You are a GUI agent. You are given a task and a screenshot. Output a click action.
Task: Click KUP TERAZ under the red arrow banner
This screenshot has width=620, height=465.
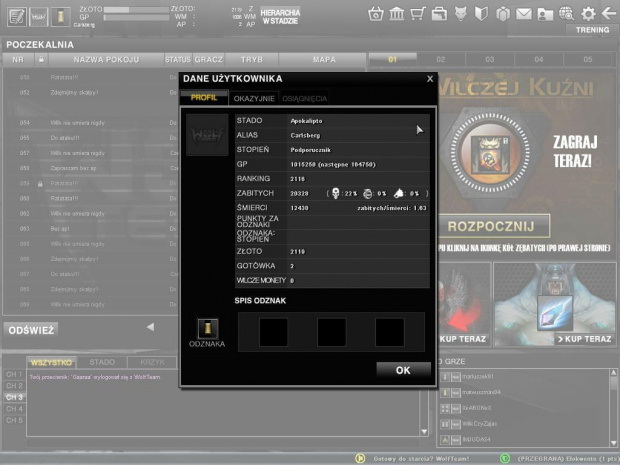coord(463,339)
